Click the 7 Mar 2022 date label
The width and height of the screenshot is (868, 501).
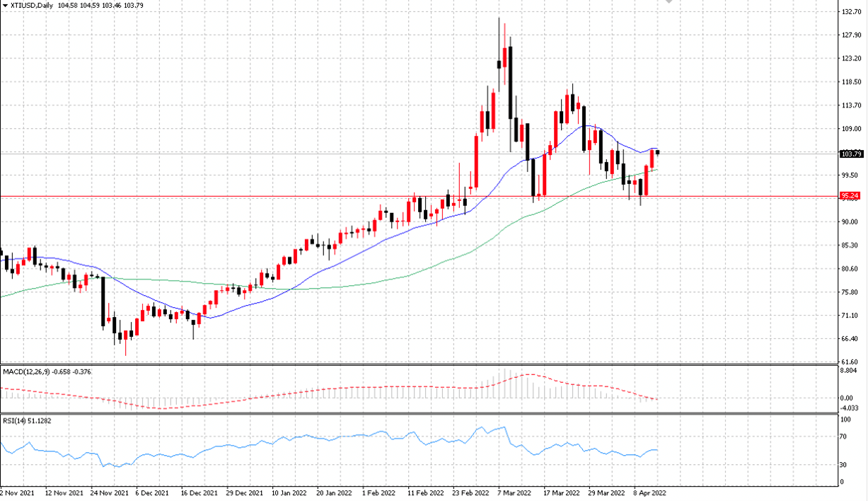514,492
